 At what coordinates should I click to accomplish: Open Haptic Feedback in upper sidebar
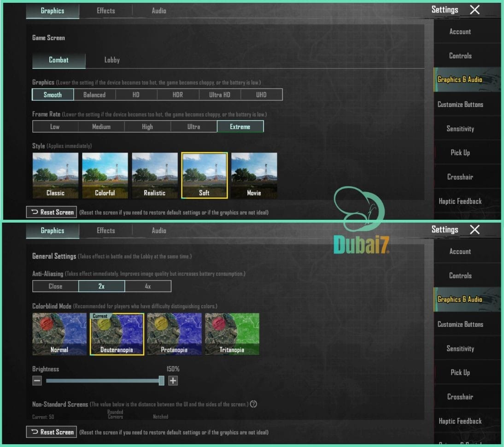click(x=467, y=201)
